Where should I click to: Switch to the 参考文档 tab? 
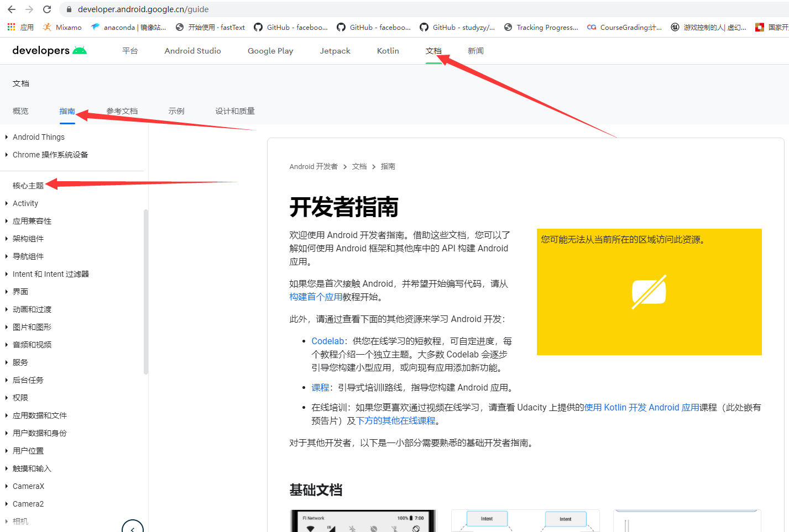[122, 111]
